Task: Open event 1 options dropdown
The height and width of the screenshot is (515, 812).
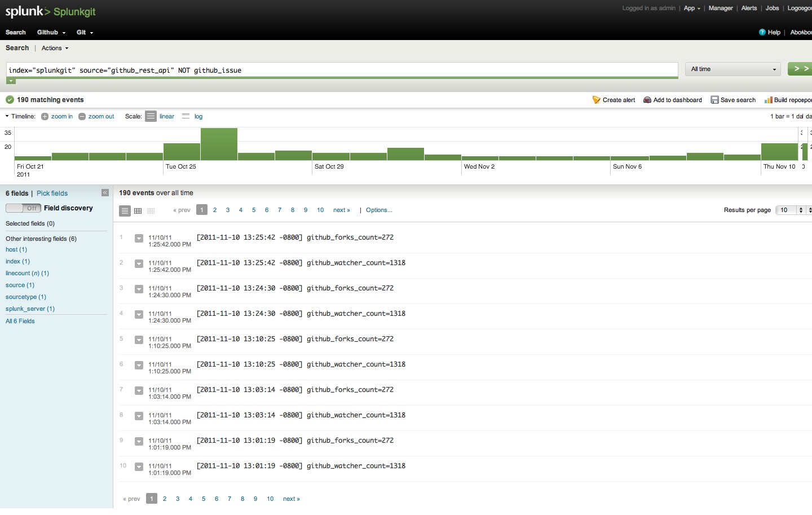Action: click(x=139, y=238)
